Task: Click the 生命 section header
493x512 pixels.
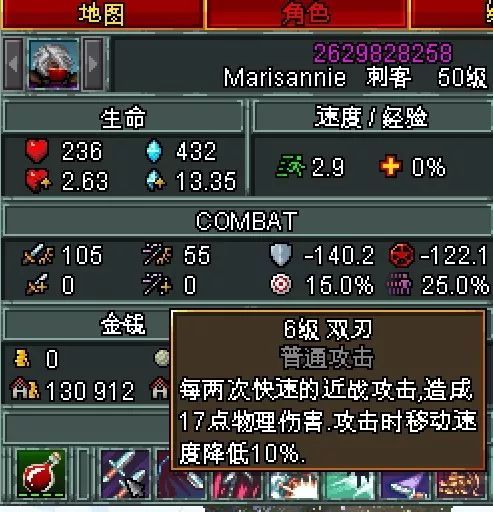Action: coord(123,117)
